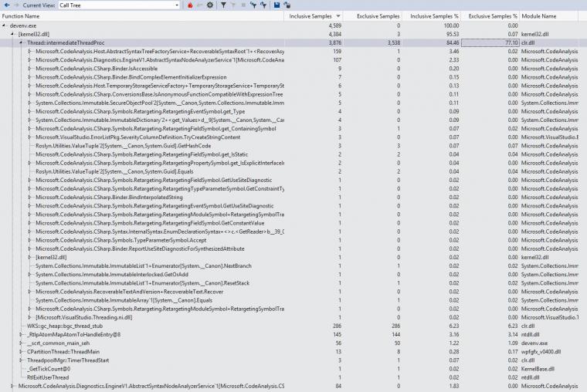This screenshot has width=587, height=392.
Task: Expand the _RtlpAtomMapAtomToHandleEntry@8 node
Action: click(21, 334)
